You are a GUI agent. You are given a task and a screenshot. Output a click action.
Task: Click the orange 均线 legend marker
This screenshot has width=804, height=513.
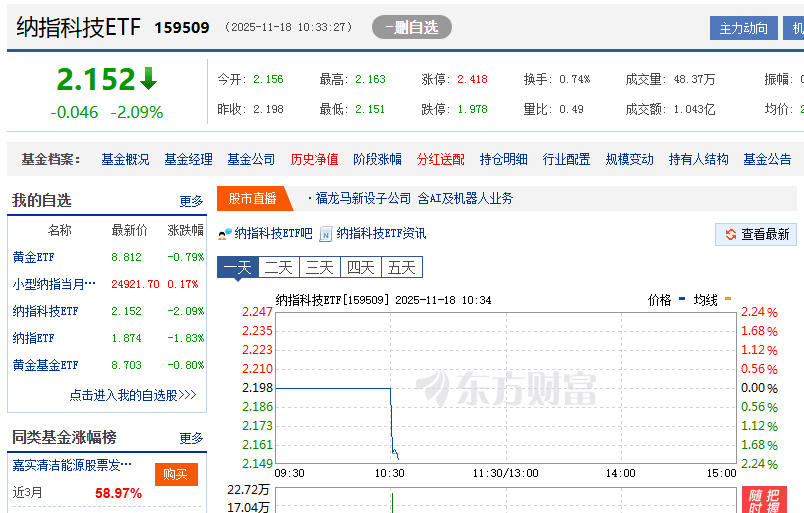728,298
